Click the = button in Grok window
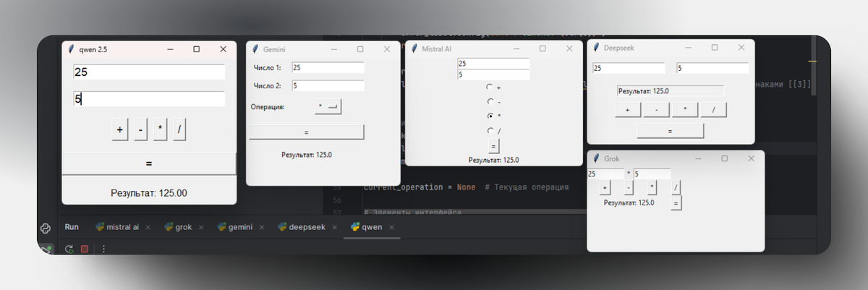This screenshot has height=290, width=868. point(676,203)
